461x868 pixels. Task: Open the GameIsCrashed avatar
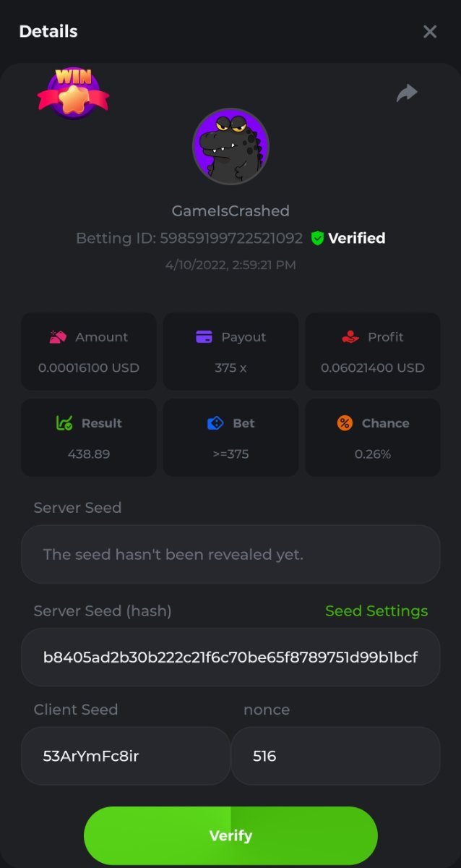pyautogui.click(x=231, y=147)
